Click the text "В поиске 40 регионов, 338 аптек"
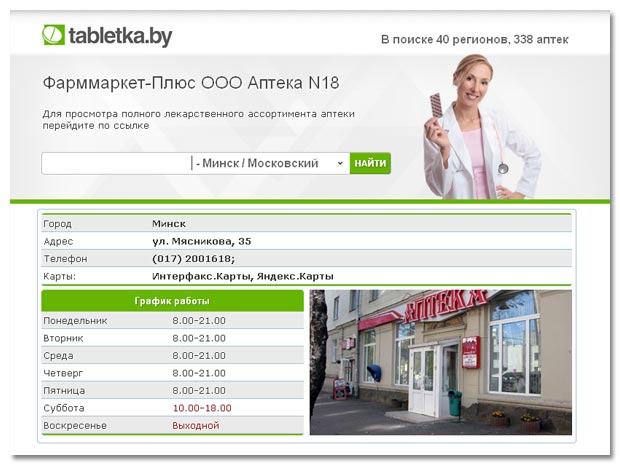The image size is (620, 465). (x=474, y=40)
